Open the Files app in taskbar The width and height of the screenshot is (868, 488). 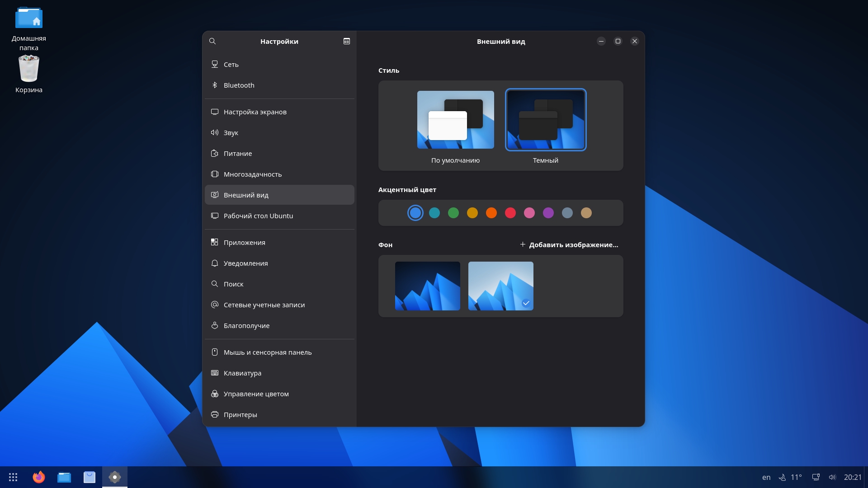click(64, 477)
